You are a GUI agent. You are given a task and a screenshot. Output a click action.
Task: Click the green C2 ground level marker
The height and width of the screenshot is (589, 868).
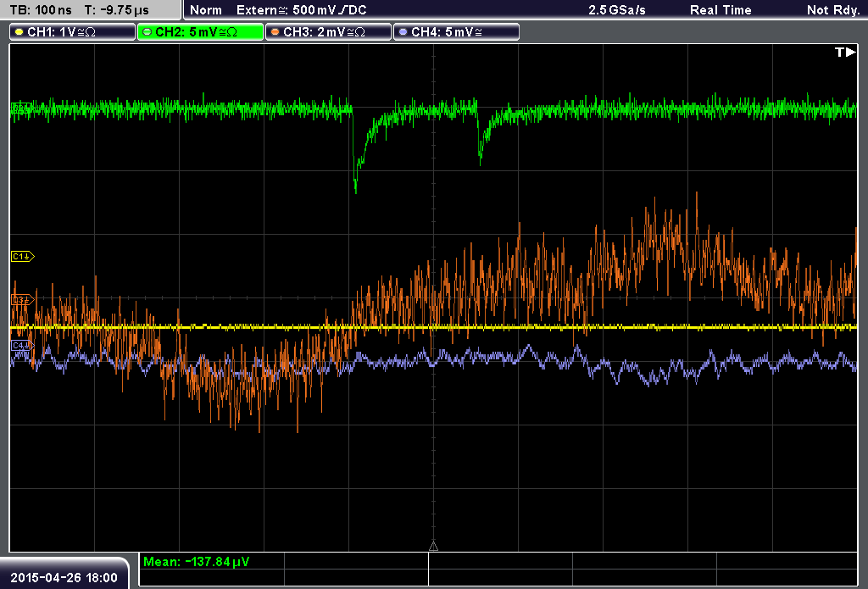(x=20, y=108)
